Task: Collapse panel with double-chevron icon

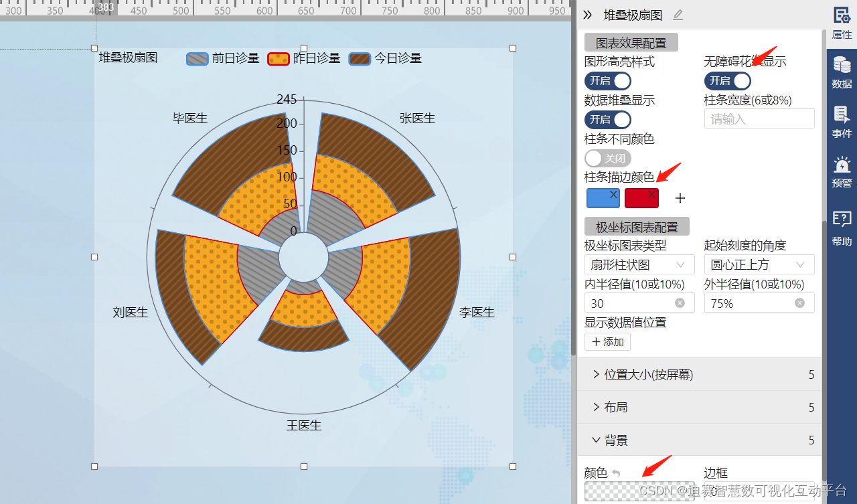Action: (x=588, y=15)
